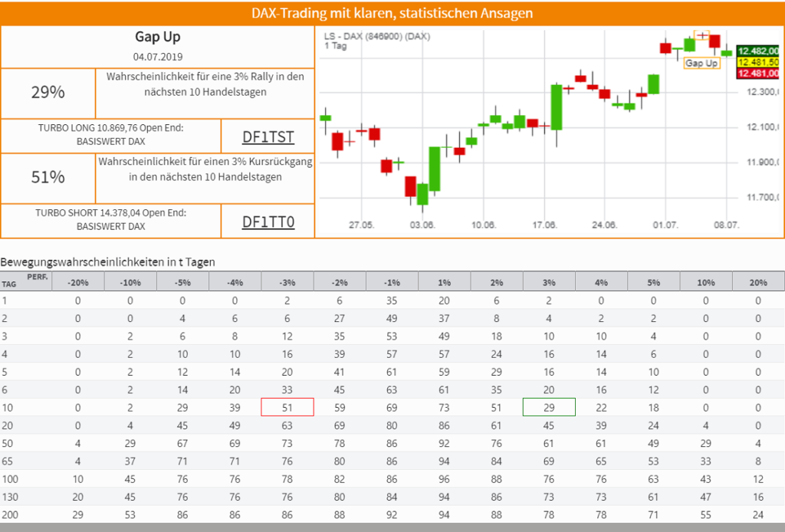Click the TAG / PERF. header cell
785x532 pixels.
[25, 281]
